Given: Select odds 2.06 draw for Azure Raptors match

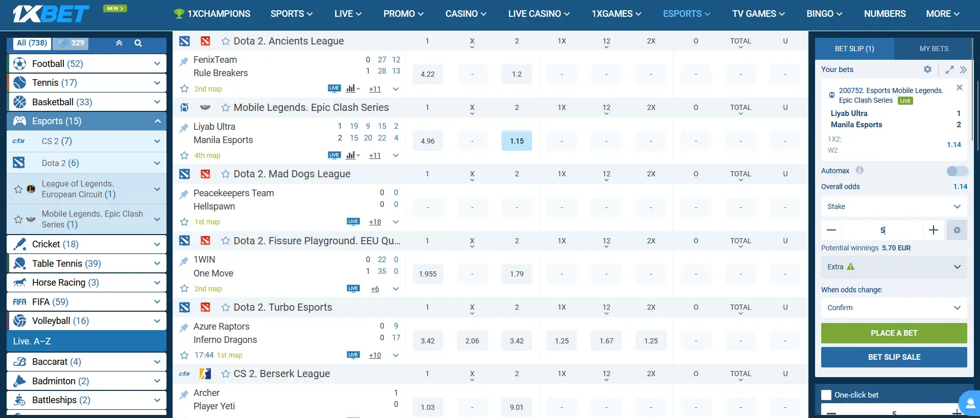Looking at the screenshot, I should point(472,341).
